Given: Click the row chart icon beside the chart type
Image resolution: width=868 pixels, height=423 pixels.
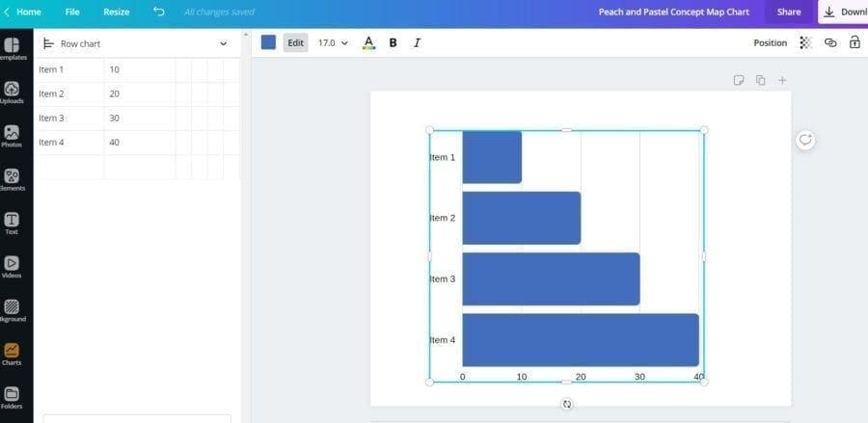Looking at the screenshot, I should 49,43.
